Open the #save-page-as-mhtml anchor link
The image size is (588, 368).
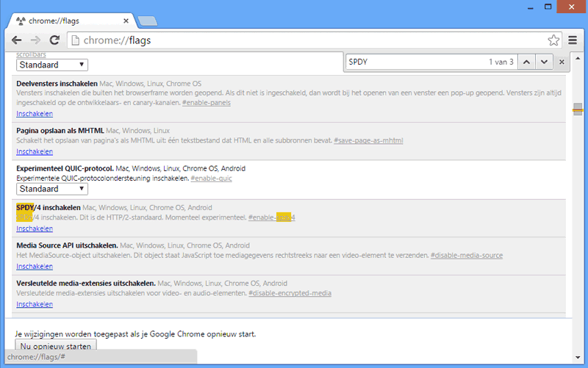point(368,140)
